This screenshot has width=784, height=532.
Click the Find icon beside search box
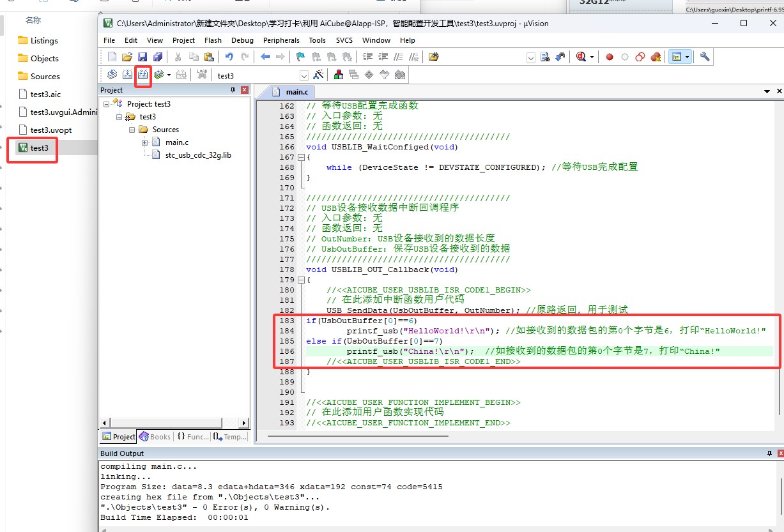pos(545,57)
